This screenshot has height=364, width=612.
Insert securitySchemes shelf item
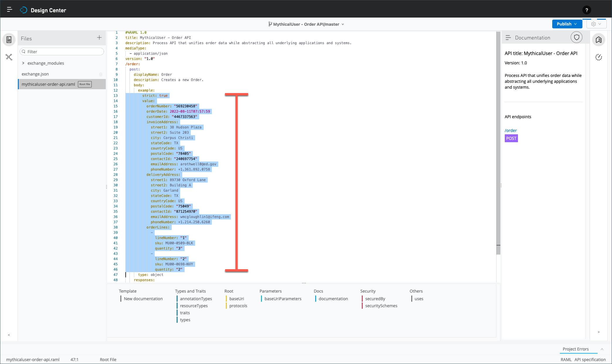(x=381, y=306)
